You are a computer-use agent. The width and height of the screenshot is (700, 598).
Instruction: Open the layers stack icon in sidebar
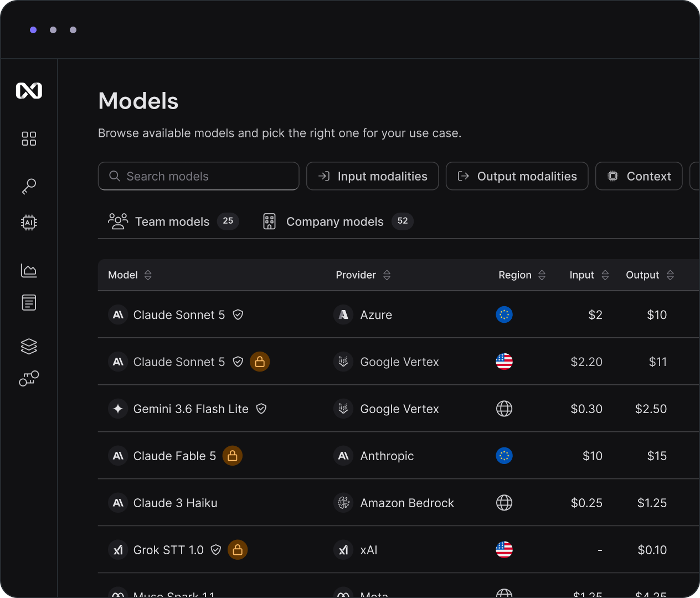(29, 346)
